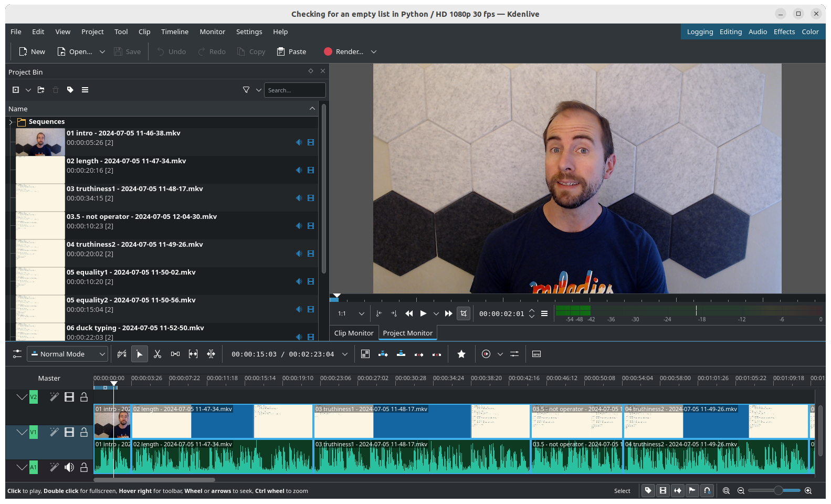831x504 pixels.
Task: Toggle snap magnet in status bar
Action: pyautogui.click(x=707, y=490)
